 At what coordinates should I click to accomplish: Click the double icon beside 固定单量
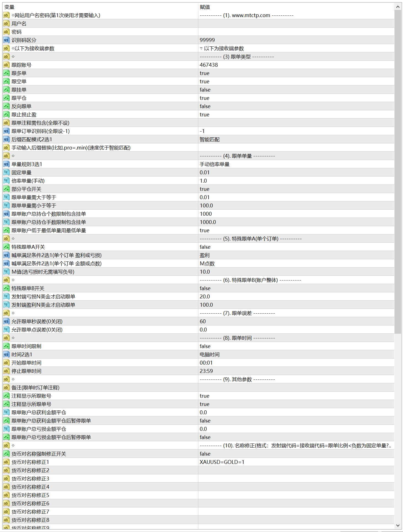click(x=6, y=172)
